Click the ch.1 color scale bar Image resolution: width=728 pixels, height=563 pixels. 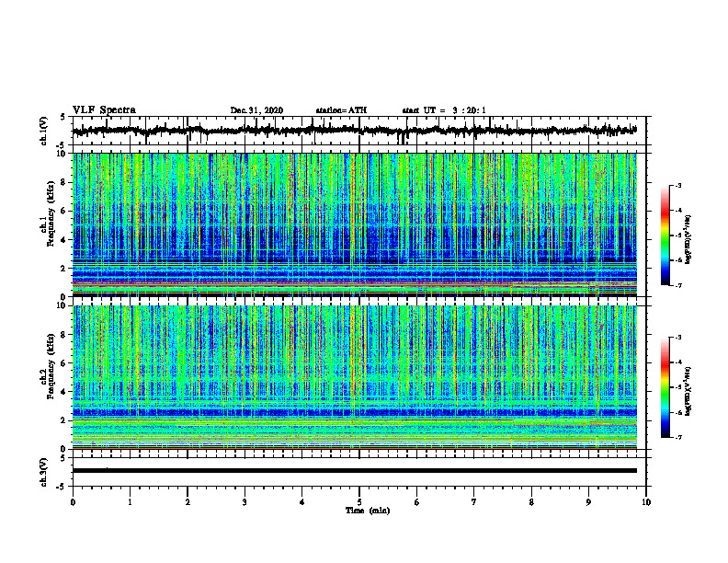click(665, 236)
